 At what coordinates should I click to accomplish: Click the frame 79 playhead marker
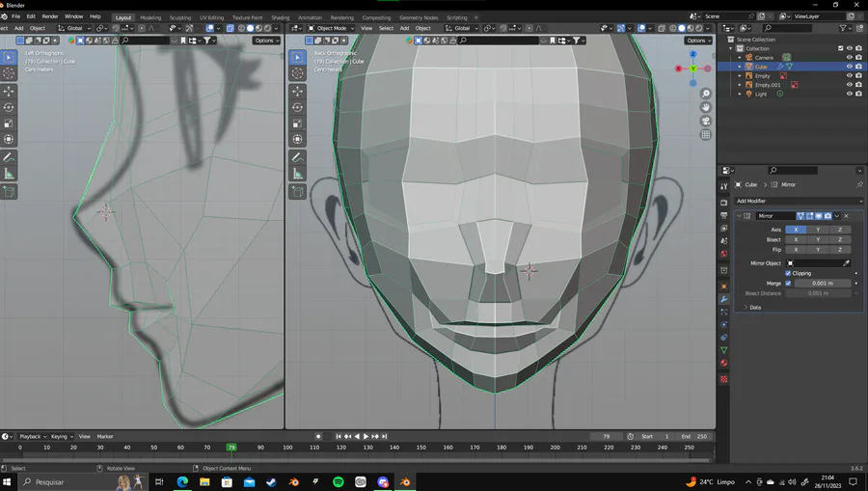(x=231, y=448)
